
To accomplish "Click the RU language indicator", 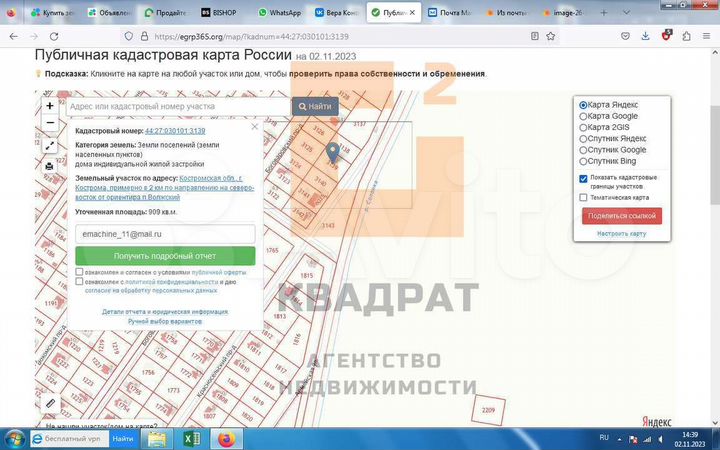I will pos(604,438).
